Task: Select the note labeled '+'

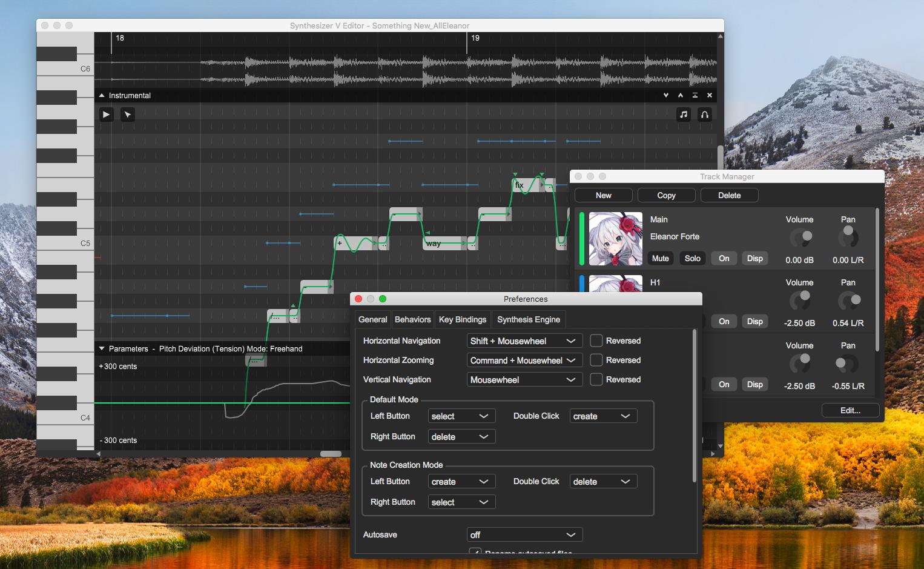Action: (356, 243)
